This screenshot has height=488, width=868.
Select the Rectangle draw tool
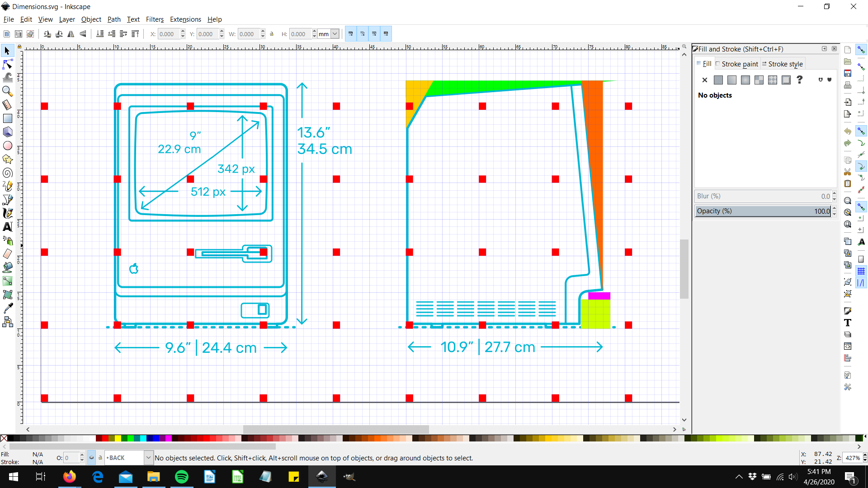click(8, 118)
